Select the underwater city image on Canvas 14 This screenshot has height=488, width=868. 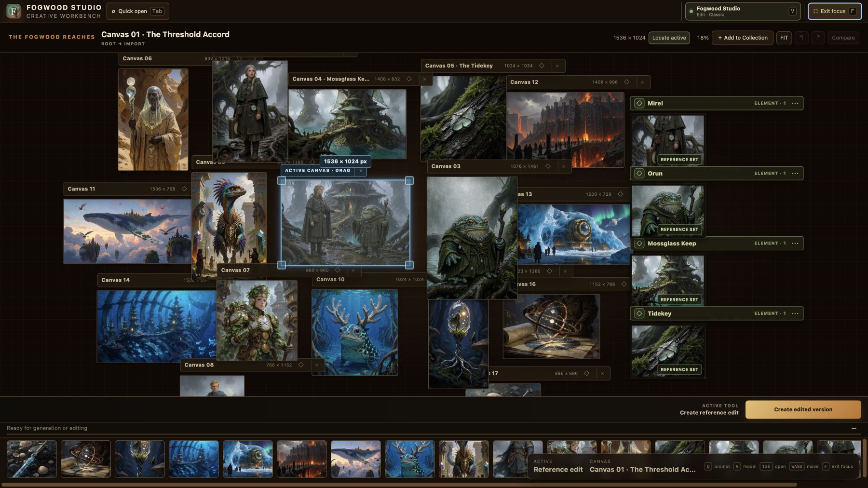coord(157,326)
